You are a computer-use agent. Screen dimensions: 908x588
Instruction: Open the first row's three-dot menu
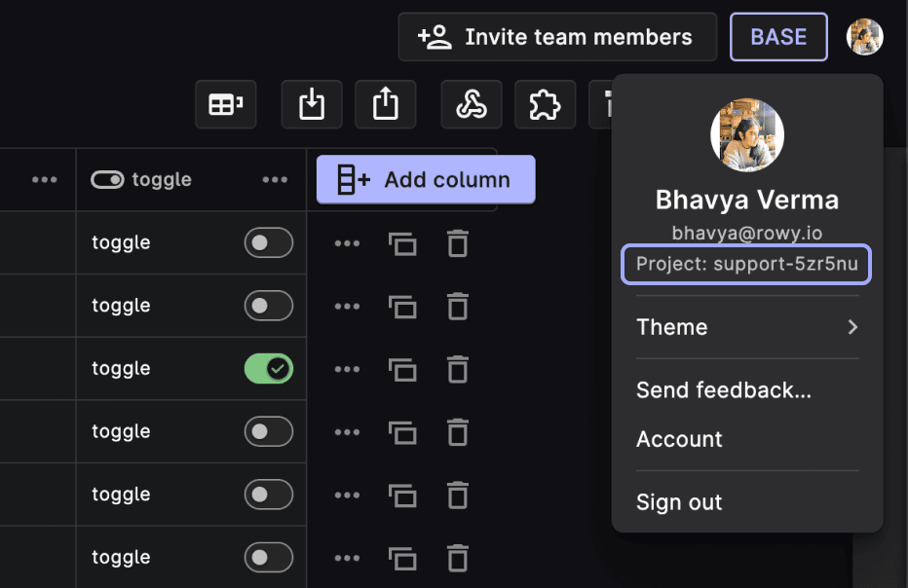pos(347,243)
